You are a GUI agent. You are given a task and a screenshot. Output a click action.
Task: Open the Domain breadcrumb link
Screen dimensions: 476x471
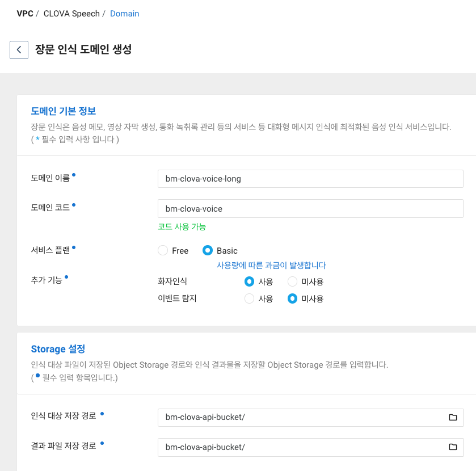[124, 14]
